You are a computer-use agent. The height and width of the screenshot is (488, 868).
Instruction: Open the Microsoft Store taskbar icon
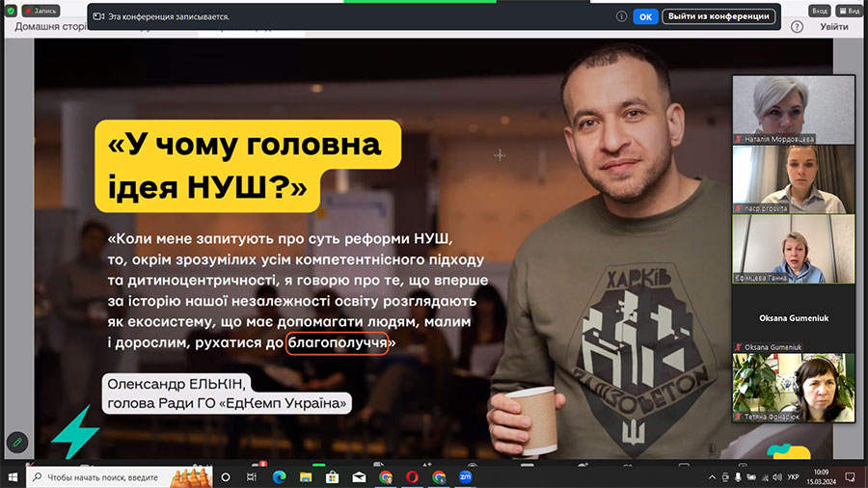coord(332,477)
